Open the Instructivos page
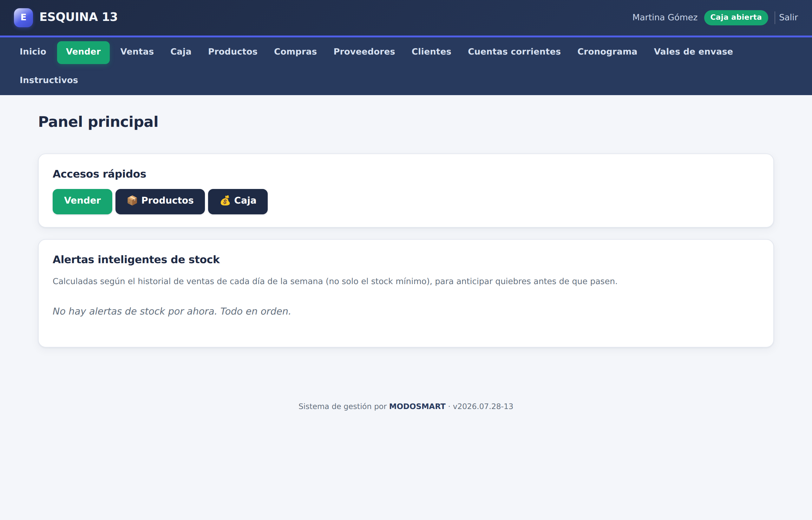This screenshot has width=812, height=520. coord(49,80)
